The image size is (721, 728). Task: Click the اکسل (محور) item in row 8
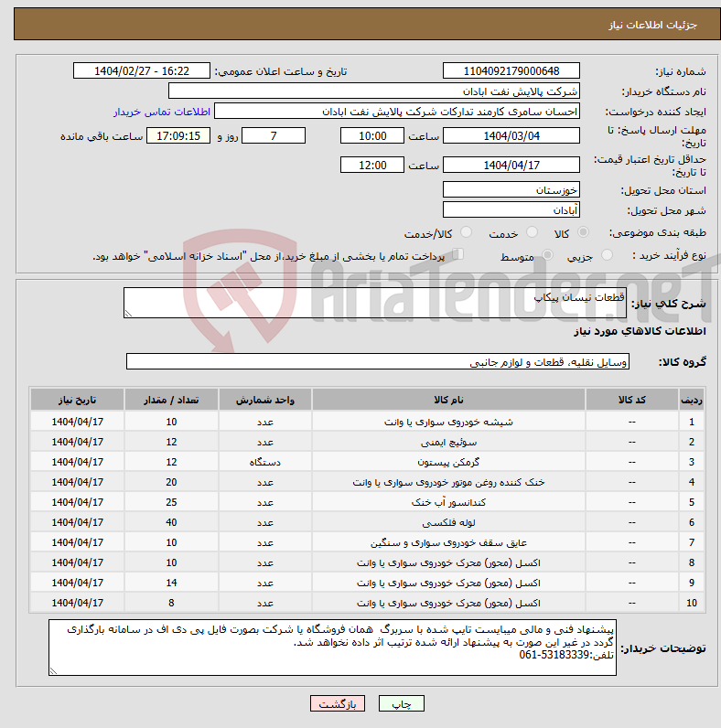coord(448,562)
